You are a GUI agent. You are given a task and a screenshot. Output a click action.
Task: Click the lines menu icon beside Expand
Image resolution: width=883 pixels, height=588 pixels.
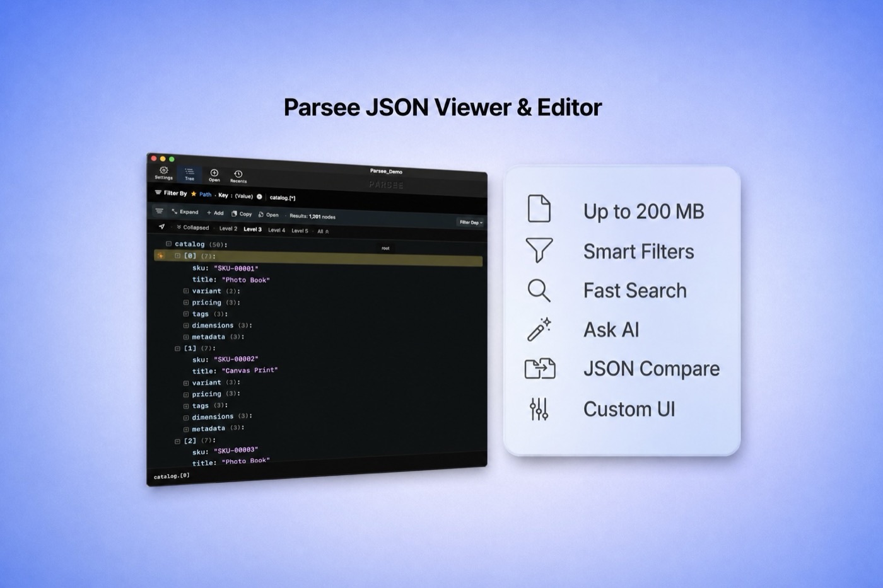click(159, 211)
